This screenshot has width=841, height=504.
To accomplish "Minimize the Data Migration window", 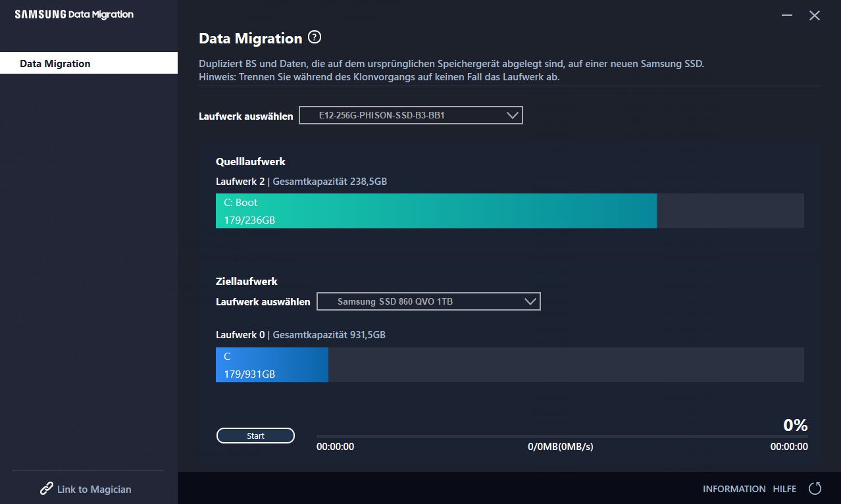I will point(787,15).
